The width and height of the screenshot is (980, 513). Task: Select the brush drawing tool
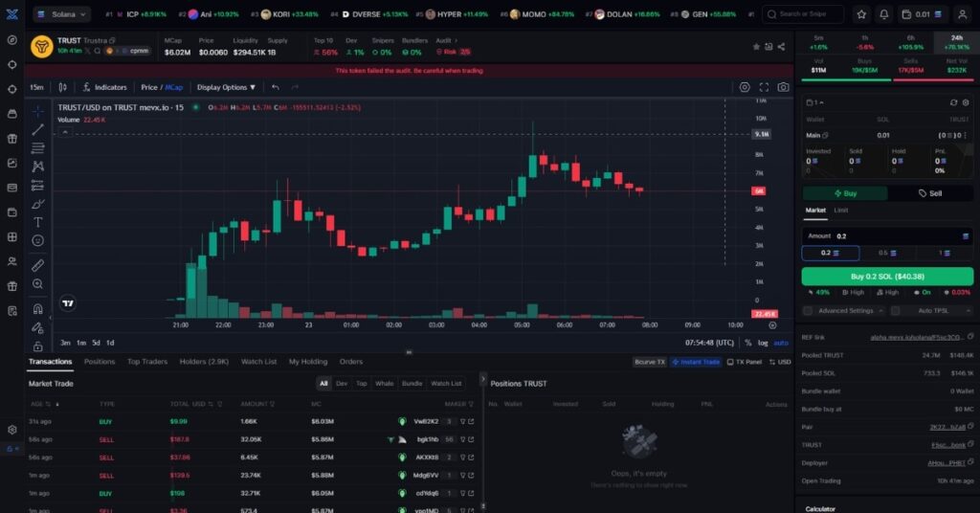pyautogui.click(x=37, y=204)
